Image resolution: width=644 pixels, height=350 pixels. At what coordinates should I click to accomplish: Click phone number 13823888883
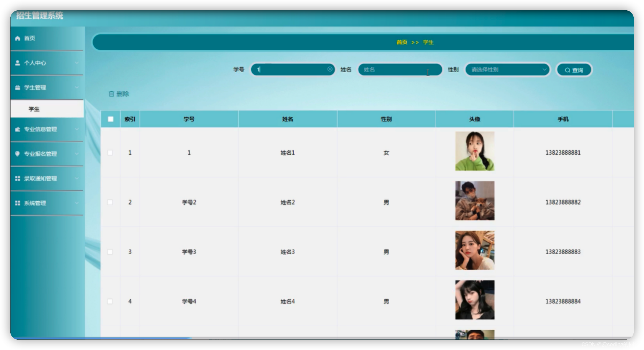(563, 252)
